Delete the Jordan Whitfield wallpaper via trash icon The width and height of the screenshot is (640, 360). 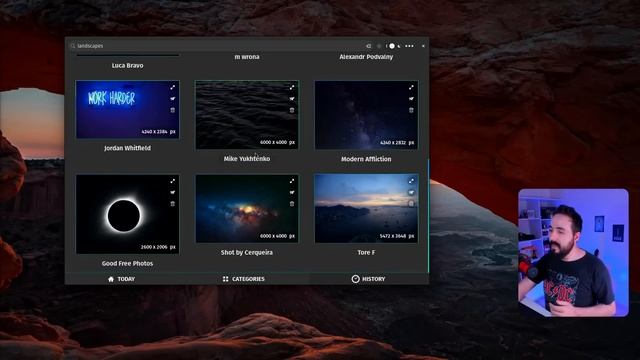(x=173, y=110)
